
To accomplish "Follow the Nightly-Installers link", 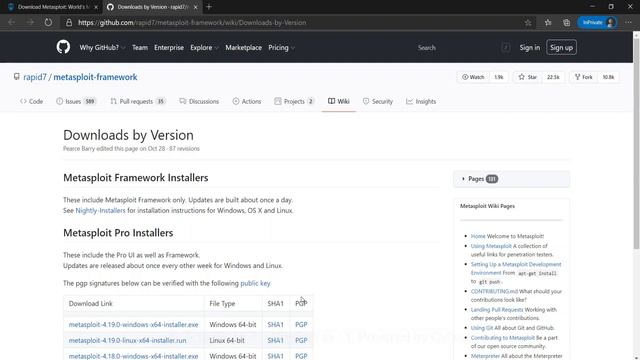I will coord(100,211).
